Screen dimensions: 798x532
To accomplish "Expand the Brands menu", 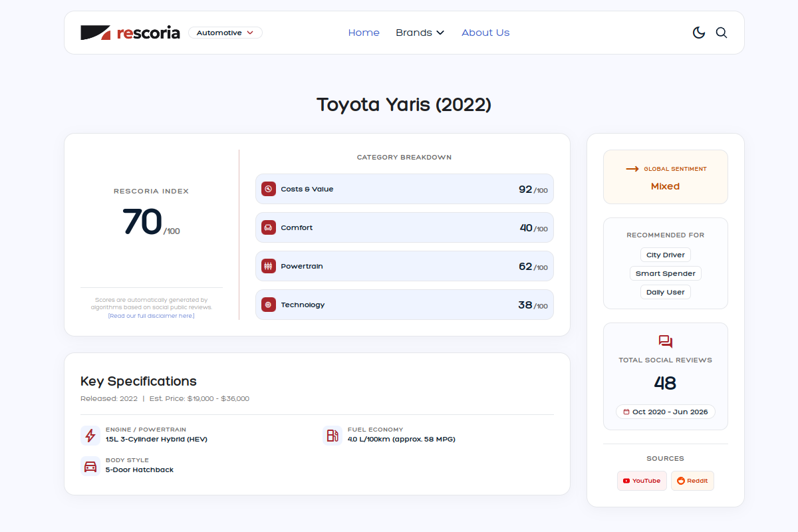I will [x=420, y=33].
